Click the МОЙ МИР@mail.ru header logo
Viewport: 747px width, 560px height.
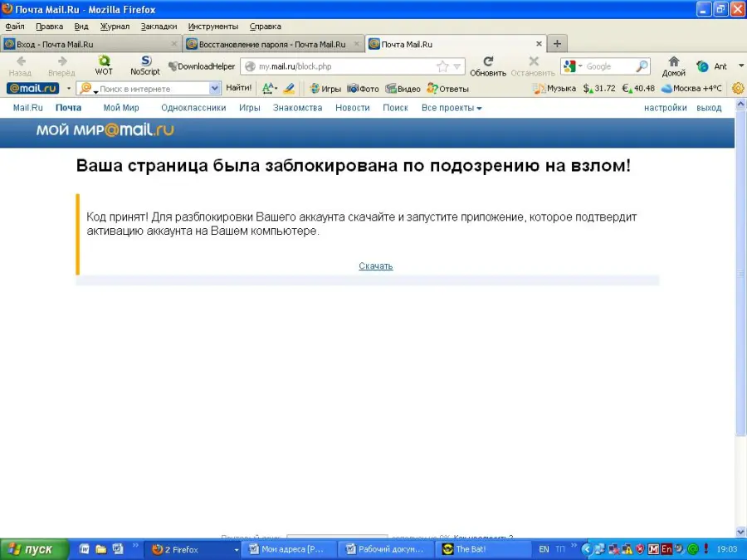[x=105, y=130]
